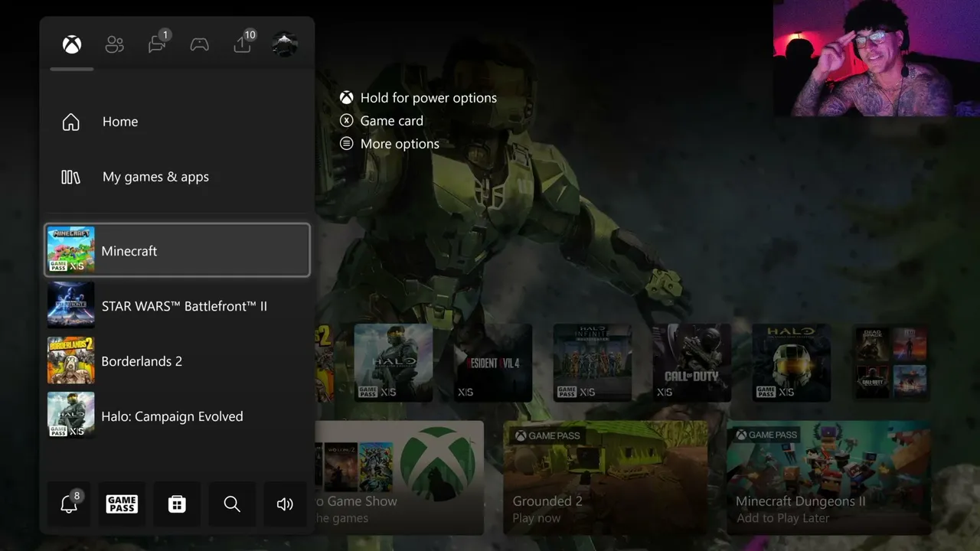Image resolution: width=980 pixels, height=551 pixels.
Task: Launch Minecraft from recent list
Action: (x=178, y=250)
